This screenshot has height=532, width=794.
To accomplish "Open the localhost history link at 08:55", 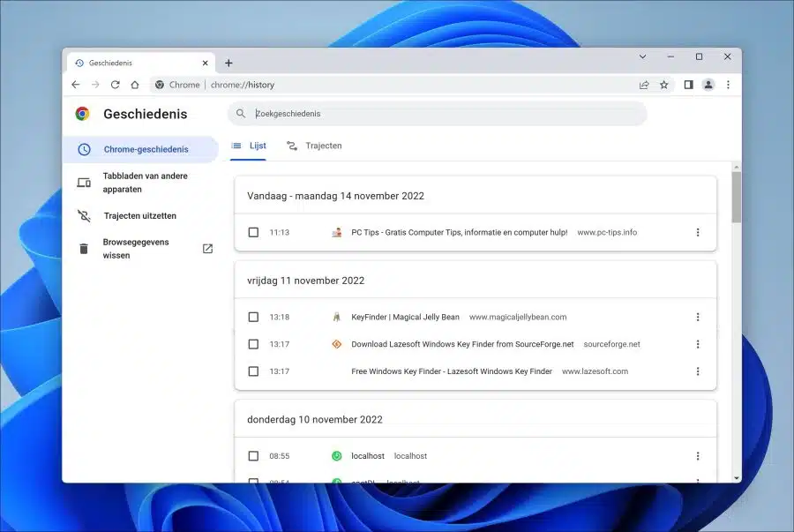I will (368, 456).
